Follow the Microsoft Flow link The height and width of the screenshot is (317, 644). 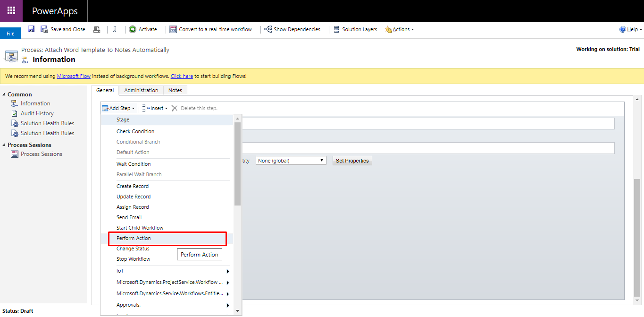74,76
